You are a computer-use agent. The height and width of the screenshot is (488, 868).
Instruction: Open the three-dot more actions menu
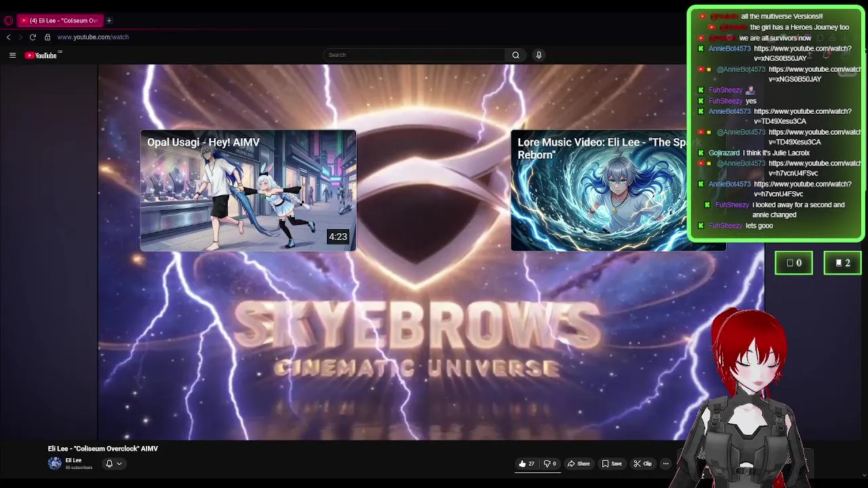point(666,464)
